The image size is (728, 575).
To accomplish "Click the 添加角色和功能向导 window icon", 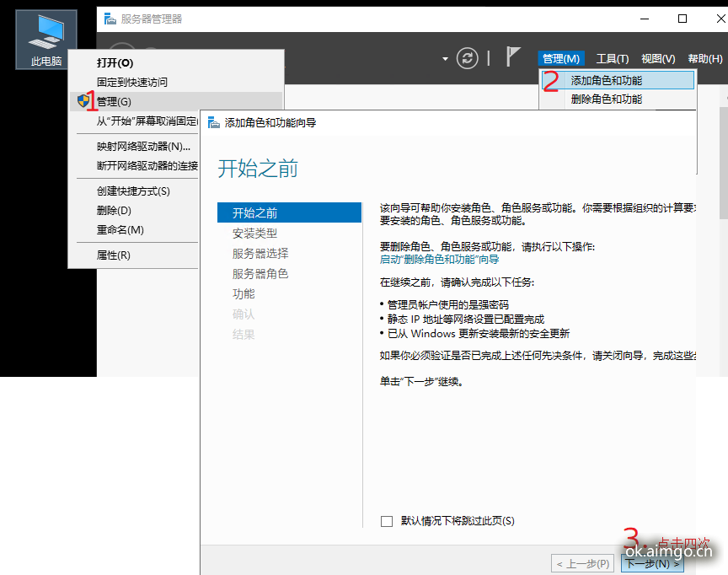I will 214,122.
